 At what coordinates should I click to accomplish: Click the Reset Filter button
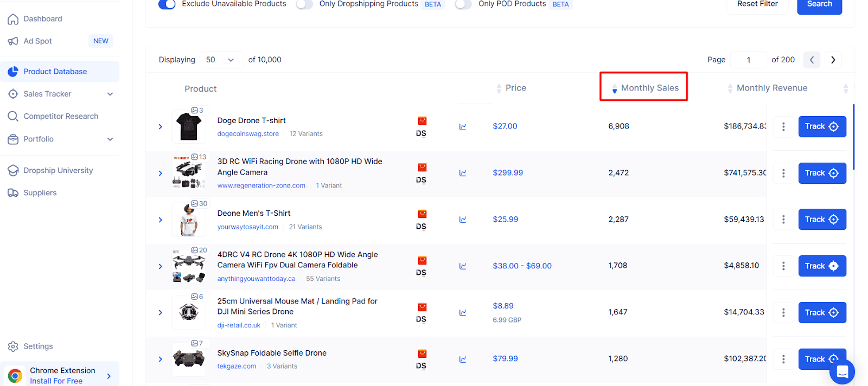[x=757, y=5]
